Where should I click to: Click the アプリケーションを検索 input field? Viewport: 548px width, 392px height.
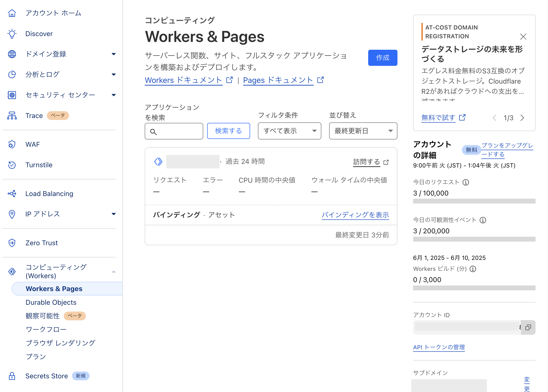[174, 131]
